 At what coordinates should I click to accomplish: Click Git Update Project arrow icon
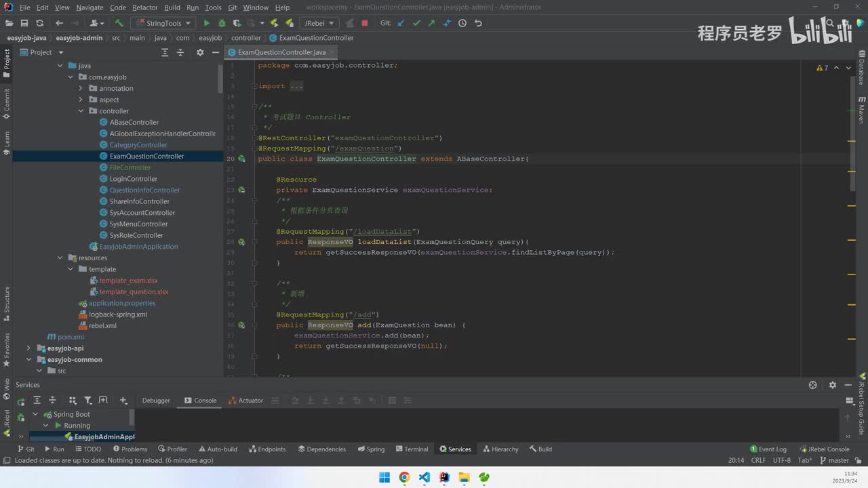pos(401,23)
